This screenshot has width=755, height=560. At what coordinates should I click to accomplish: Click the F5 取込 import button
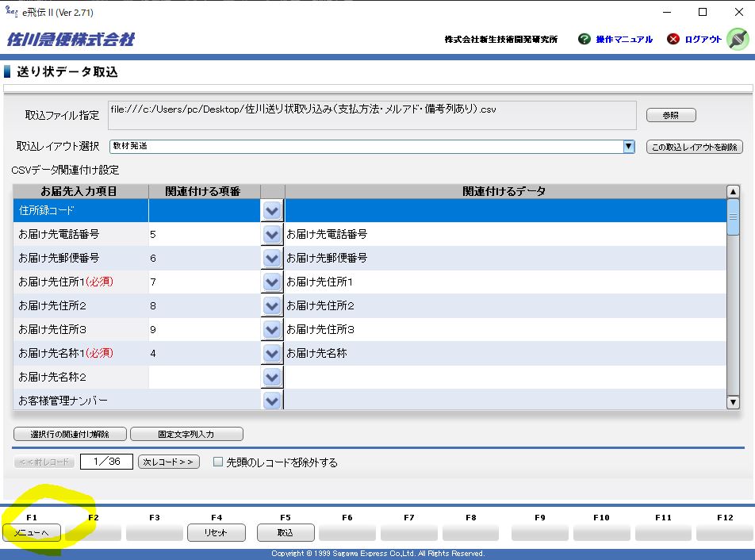(x=286, y=533)
